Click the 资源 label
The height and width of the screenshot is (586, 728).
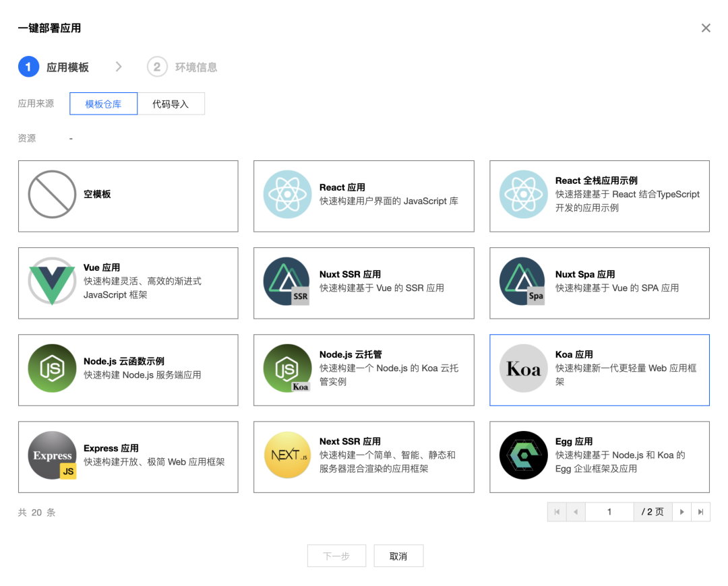point(26,138)
